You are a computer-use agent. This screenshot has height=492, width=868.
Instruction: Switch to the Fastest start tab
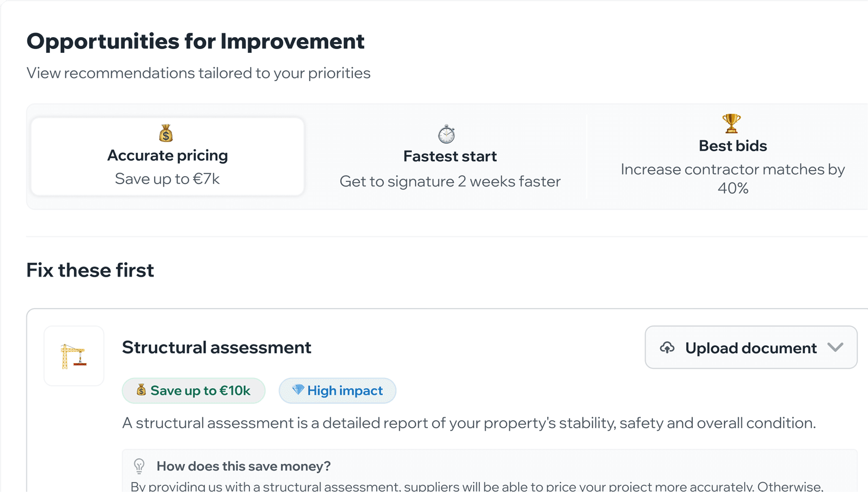(450, 156)
